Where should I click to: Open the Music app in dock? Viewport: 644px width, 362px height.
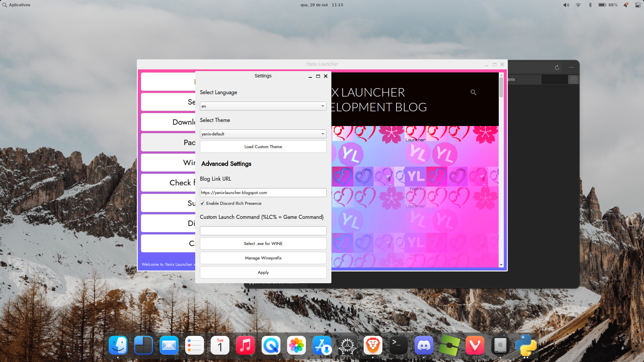245,345
